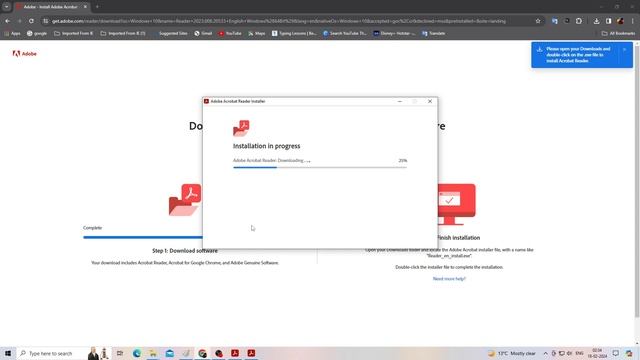This screenshot has height=360, width=640.
Task: Open Microsoft Edge from the taskbar
Action: (x=137, y=353)
